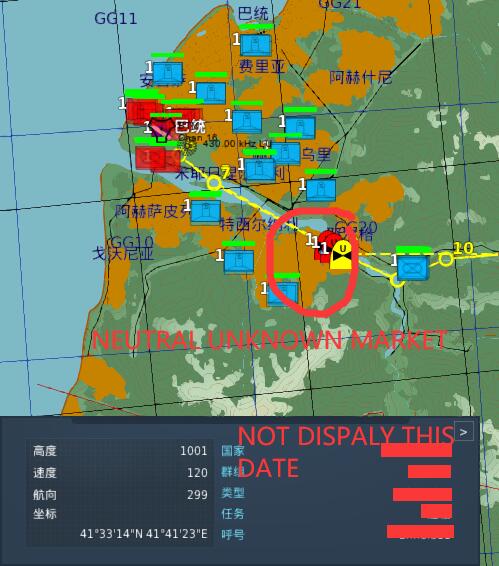
Task: Click the 航向 value 299
Action: tap(197, 495)
